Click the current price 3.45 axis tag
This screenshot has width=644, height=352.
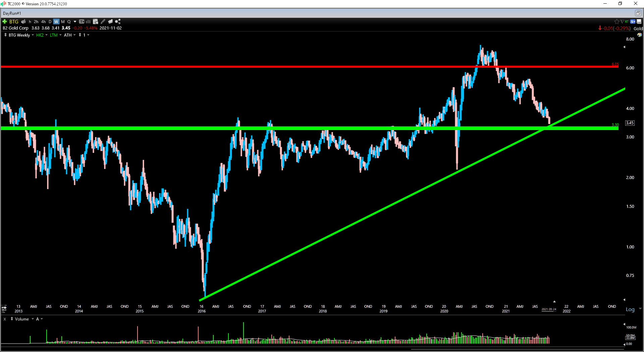coord(630,123)
